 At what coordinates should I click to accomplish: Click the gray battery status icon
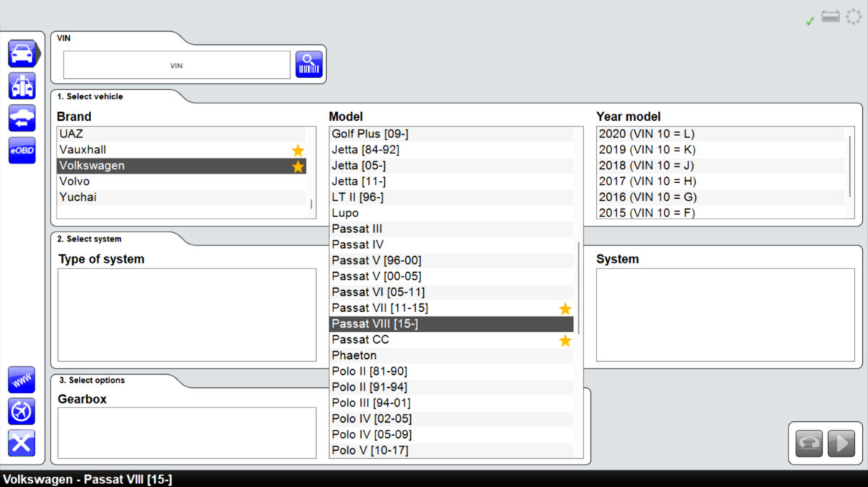pos(830,17)
